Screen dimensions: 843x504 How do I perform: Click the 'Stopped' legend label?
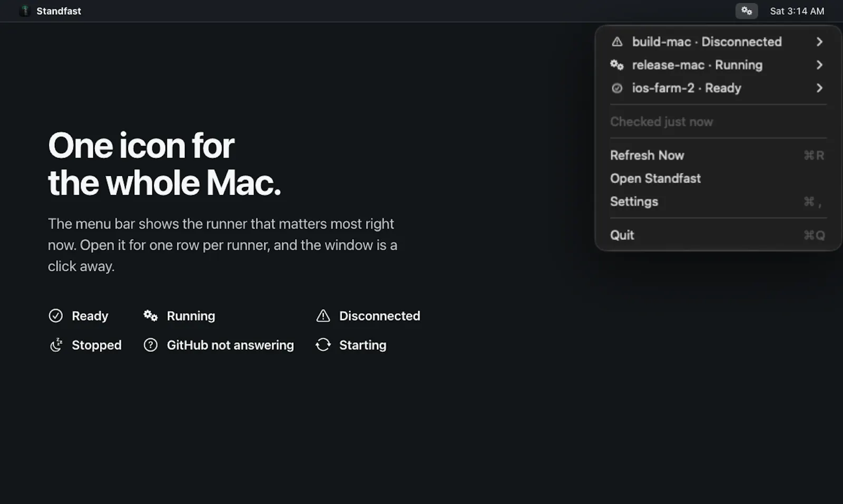96,345
